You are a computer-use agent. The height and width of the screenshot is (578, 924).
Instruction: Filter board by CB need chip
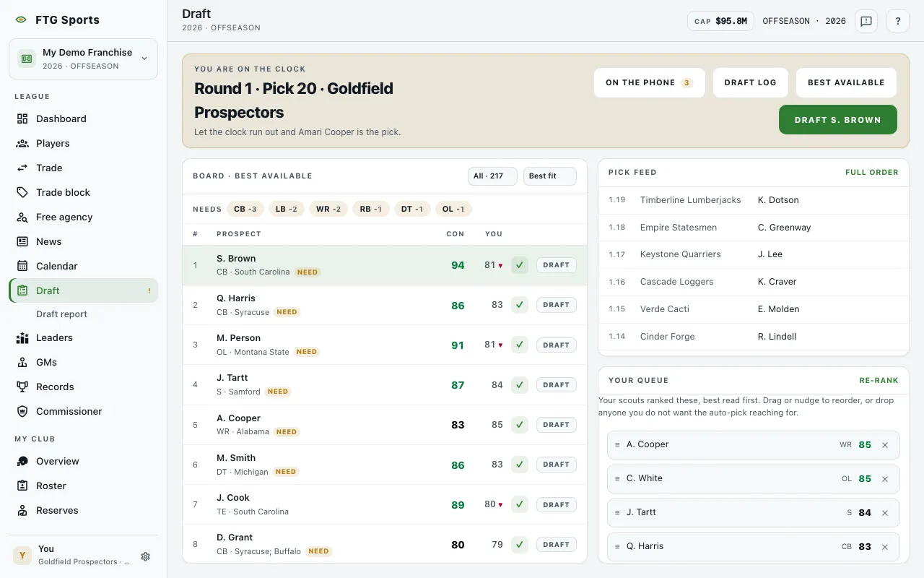[245, 209]
